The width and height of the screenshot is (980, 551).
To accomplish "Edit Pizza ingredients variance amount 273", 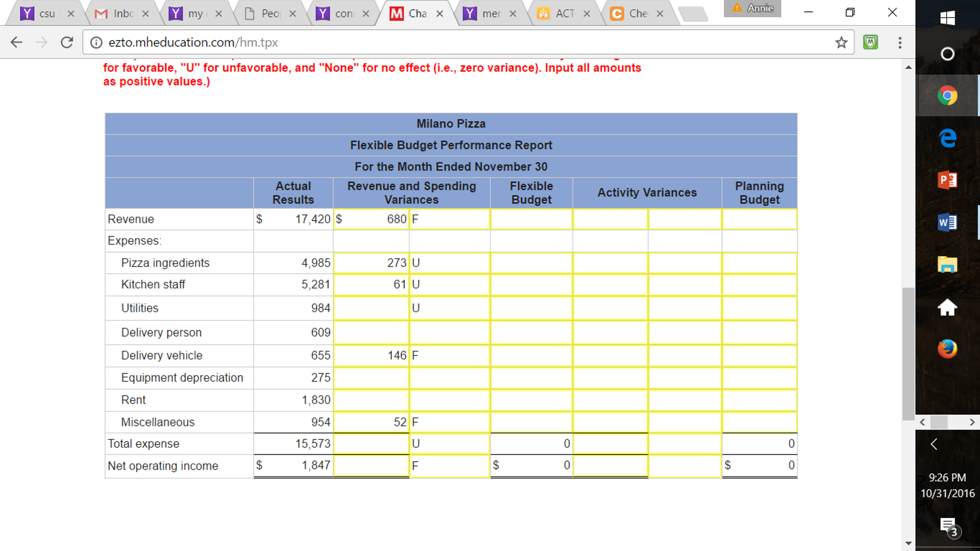I will (x=371, y=263).
